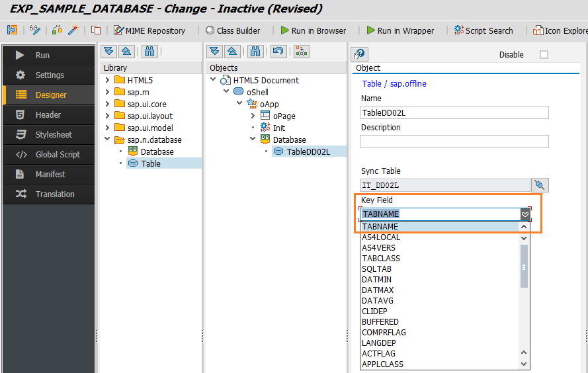
Task: Open the MIME Repository
Action: click(x=149, y=30)
